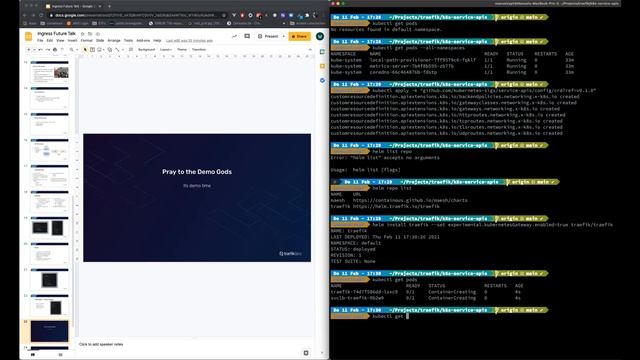Viewport: 640px width, 360px height.
Task: Click the Zoom magnifier icon
Action: (71, 49)
